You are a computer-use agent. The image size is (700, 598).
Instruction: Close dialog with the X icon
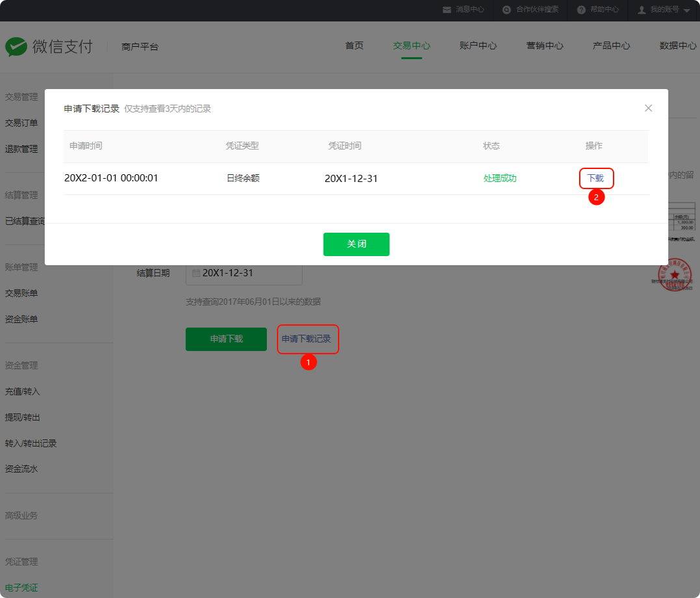pyautogui.click(x=648, y=108)
